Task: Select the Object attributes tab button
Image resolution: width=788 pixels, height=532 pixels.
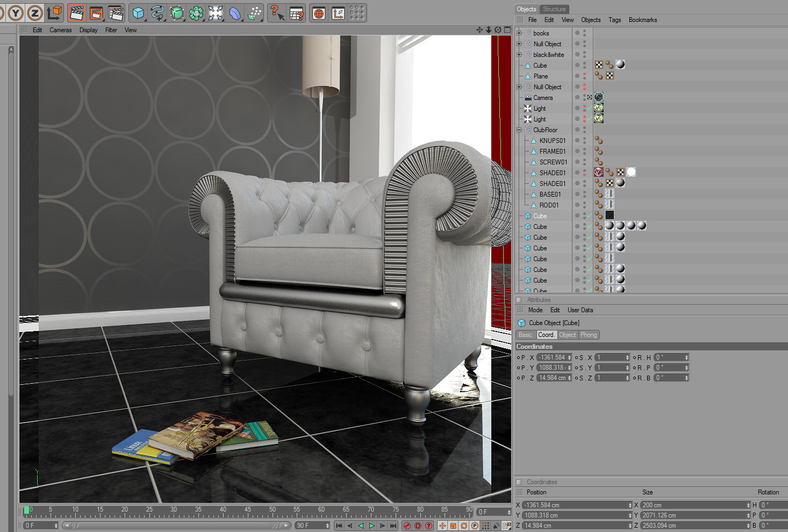Action: point(568,335)
